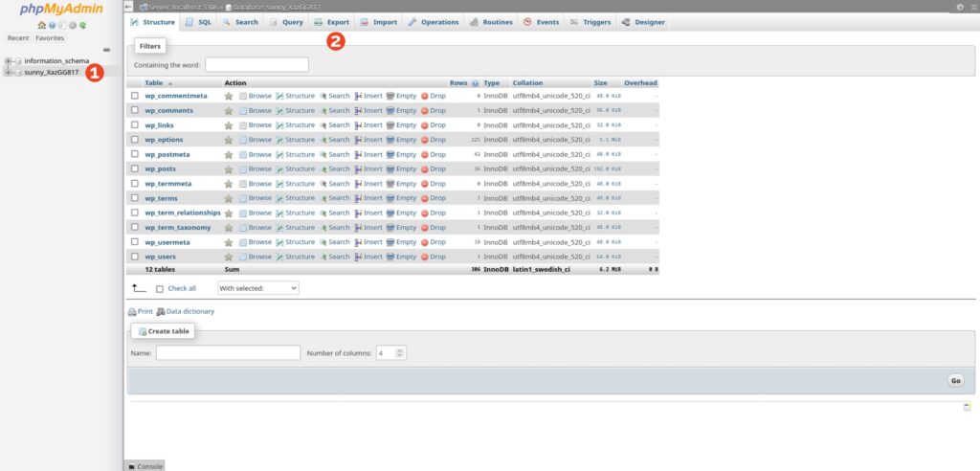Tick the wp_links checkbox
The height and width of the screenshot is (471, 980).
coord(134,125)
